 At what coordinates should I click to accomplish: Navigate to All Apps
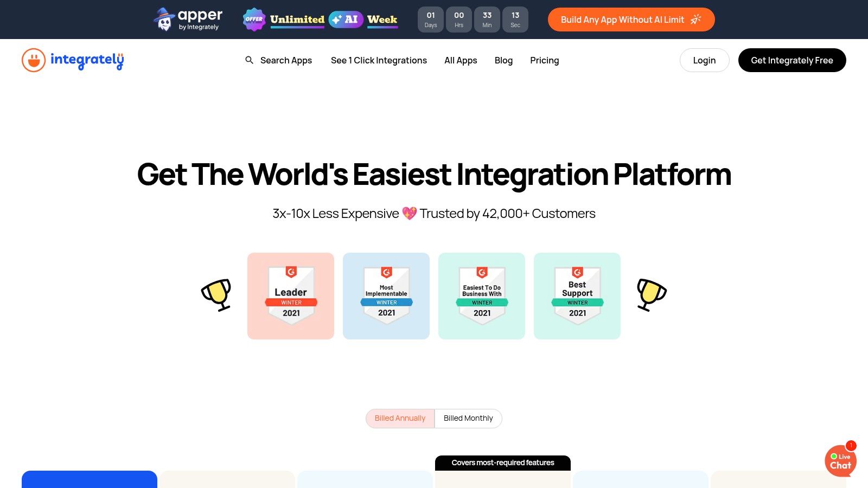460,60
